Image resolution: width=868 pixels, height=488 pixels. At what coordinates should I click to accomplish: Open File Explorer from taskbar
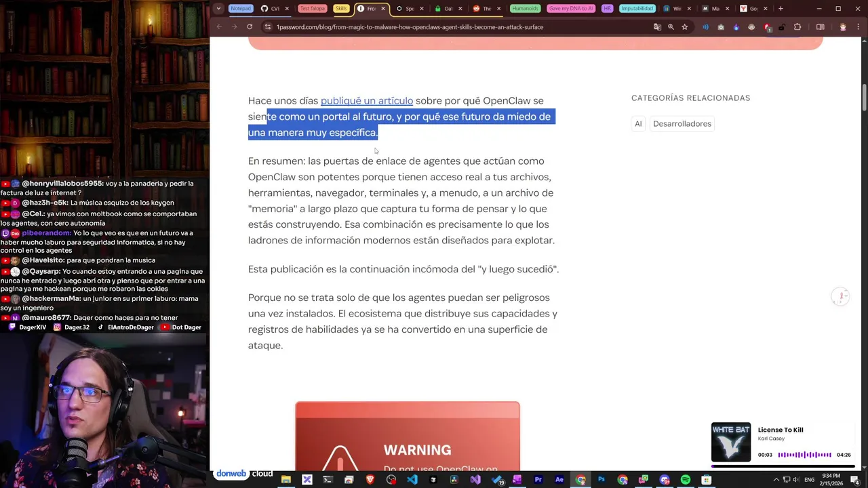tap(286, 480)
